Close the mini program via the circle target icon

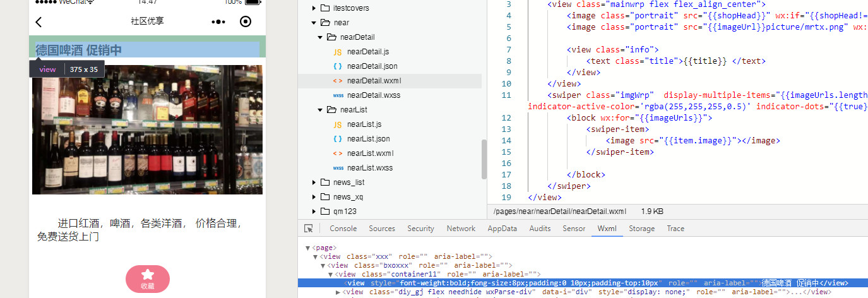click(246, 22)
